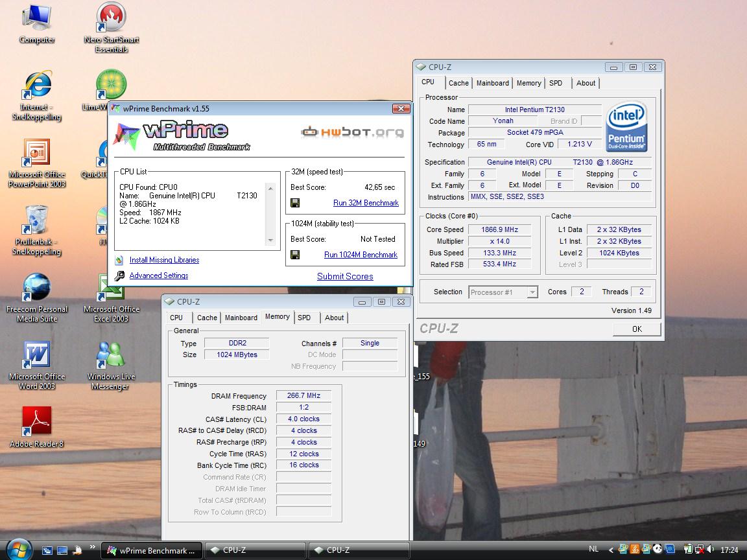Click the Intel Pentium logo in CPU-Z

click(626, 126)
